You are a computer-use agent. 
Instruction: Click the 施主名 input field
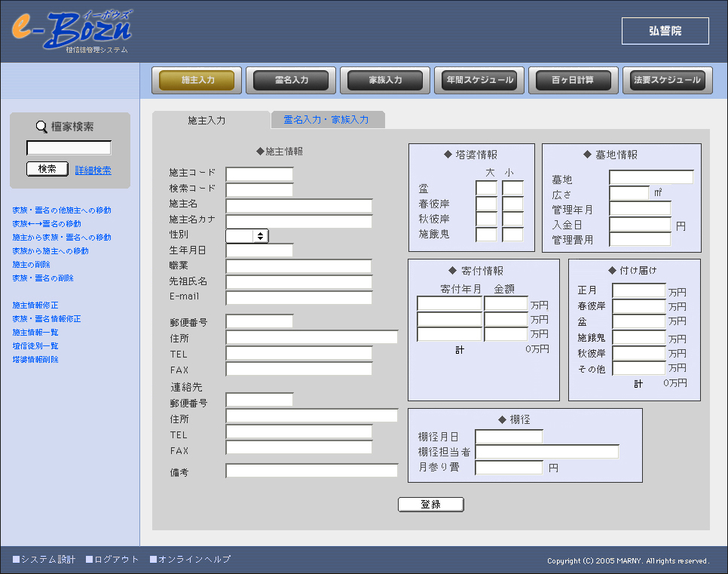(298, 206)
